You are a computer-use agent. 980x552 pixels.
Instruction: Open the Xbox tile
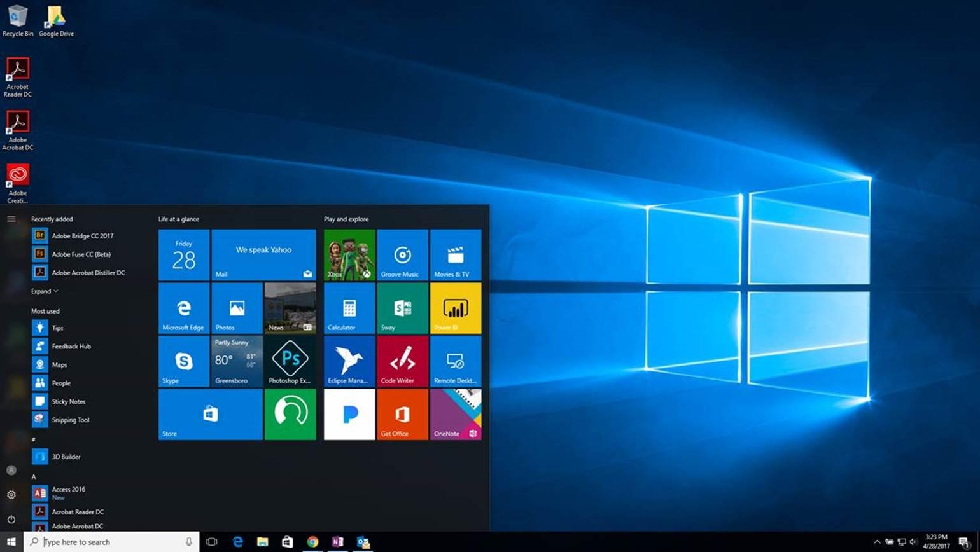(349, 255)
